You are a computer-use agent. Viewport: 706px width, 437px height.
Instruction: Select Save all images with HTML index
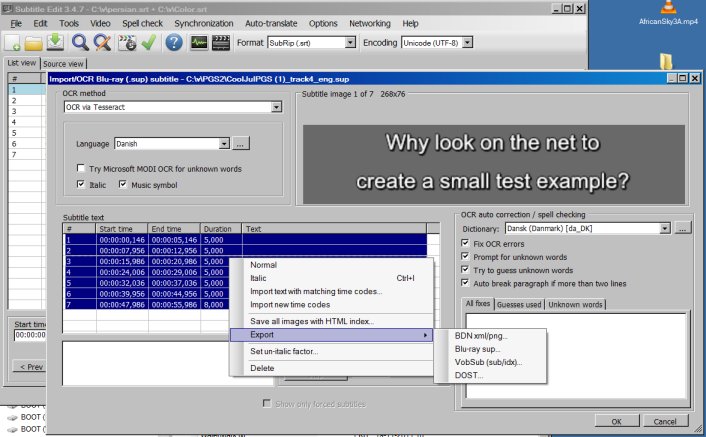pyautogui.click(x=331, y=321)
